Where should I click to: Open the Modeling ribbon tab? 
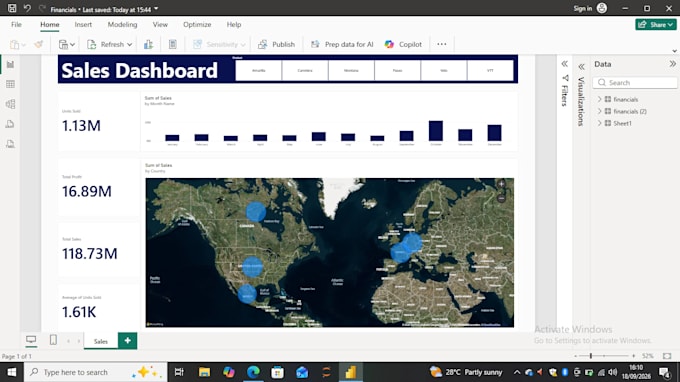point(122,25)
